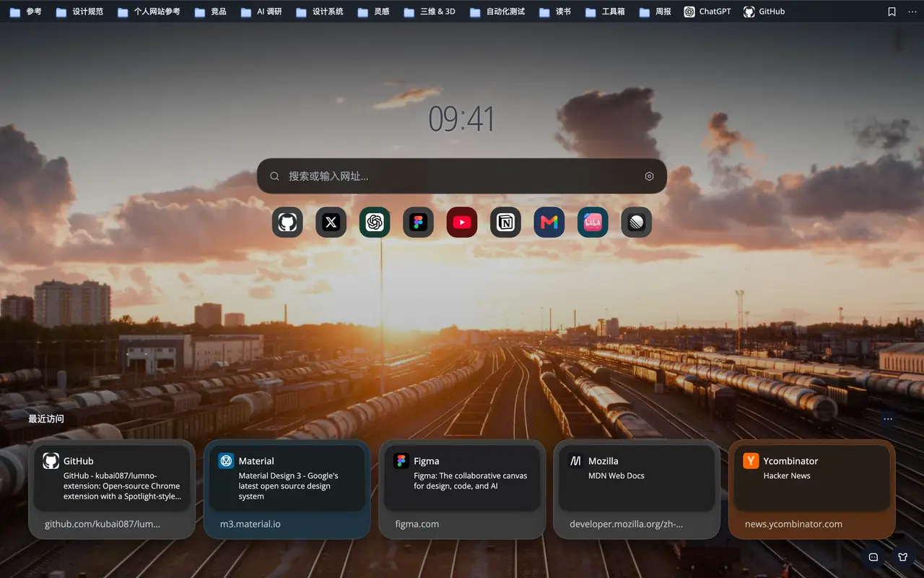Launch the ChatGPT shortcut icon
Screen dimensions: 924x578
(x=375, y=223)
